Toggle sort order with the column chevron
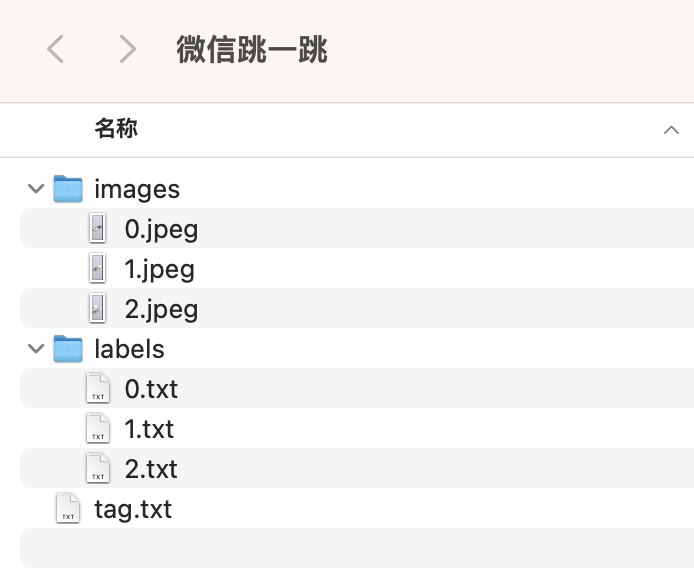The image size is (694, 580). pyautogui.click(x=670, y=130)
